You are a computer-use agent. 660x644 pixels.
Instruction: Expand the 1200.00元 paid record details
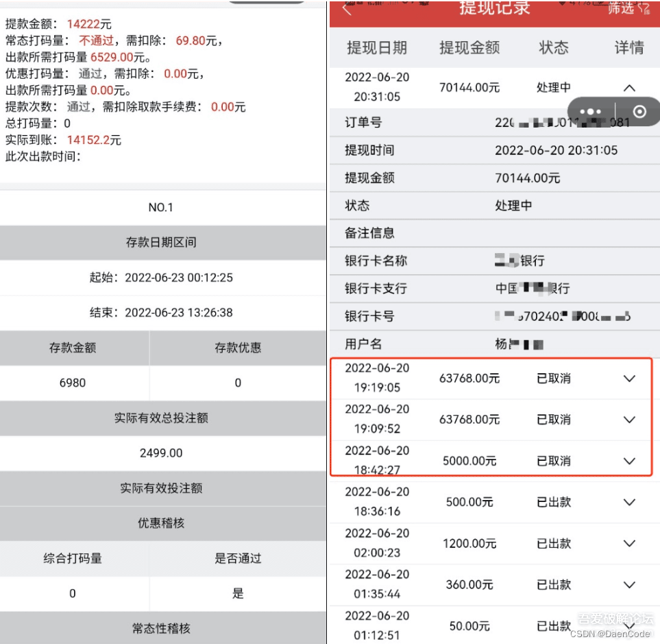pos(628,543)
